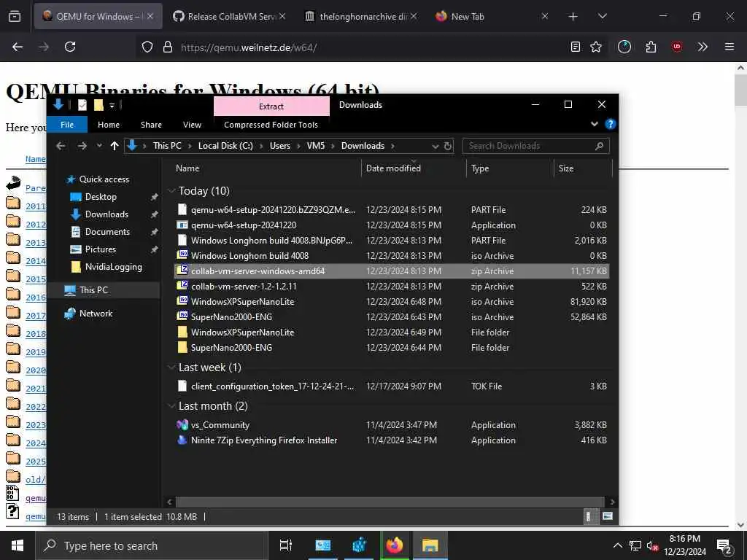Refresh the Downloads folder view
747x560 pixels.
click(x=448, y=146)
